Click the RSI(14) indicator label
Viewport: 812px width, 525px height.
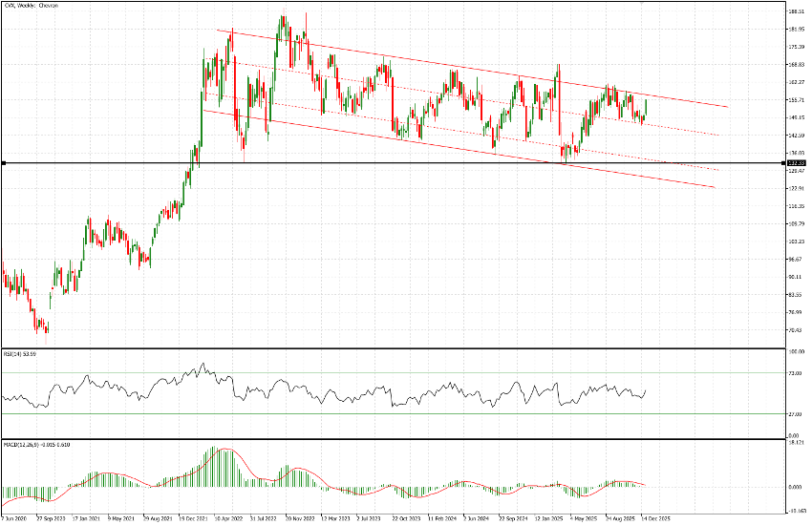[x=19, y=353]
